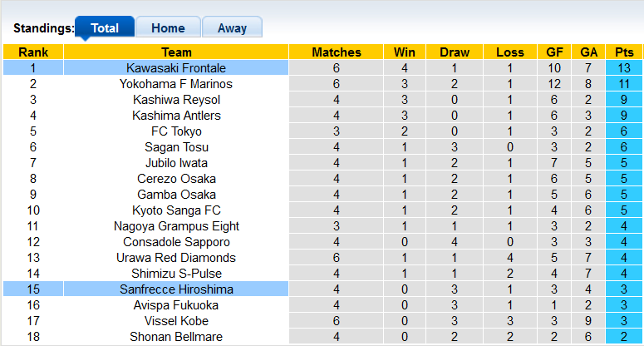
Task: Switch to the Total standings tab
Action: [x=105, y=27]
